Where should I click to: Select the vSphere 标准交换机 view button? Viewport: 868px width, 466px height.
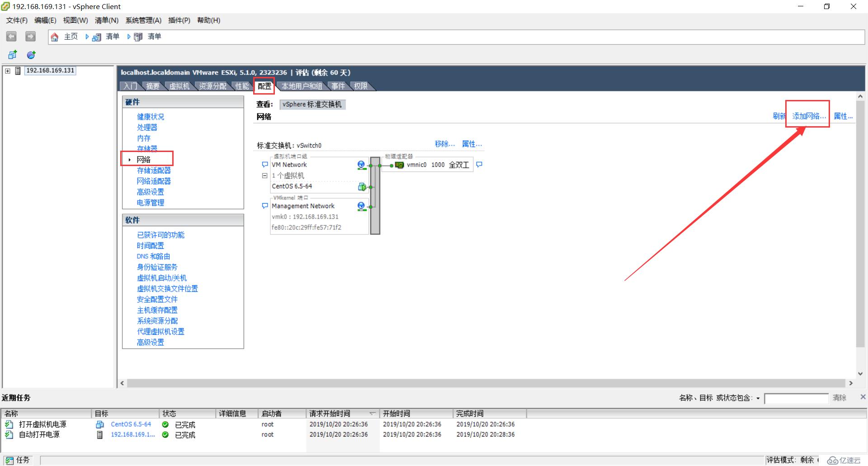(x=312, y=105)
